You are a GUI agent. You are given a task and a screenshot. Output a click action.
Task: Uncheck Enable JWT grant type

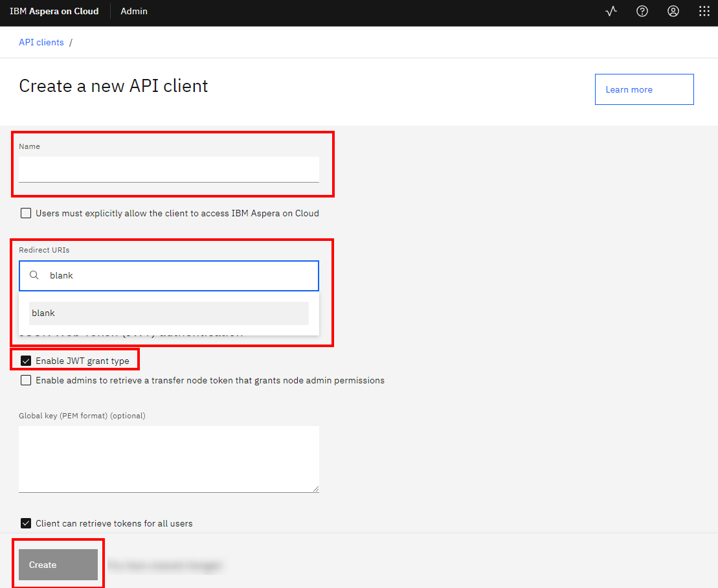[26, 361]
